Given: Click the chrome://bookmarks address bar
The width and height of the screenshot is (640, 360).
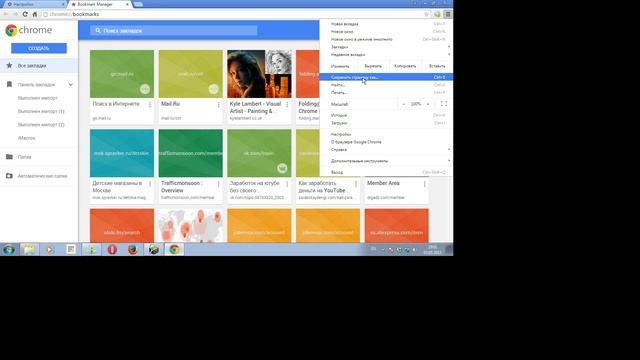Looking at the screenshot, I should coord(233,14).
